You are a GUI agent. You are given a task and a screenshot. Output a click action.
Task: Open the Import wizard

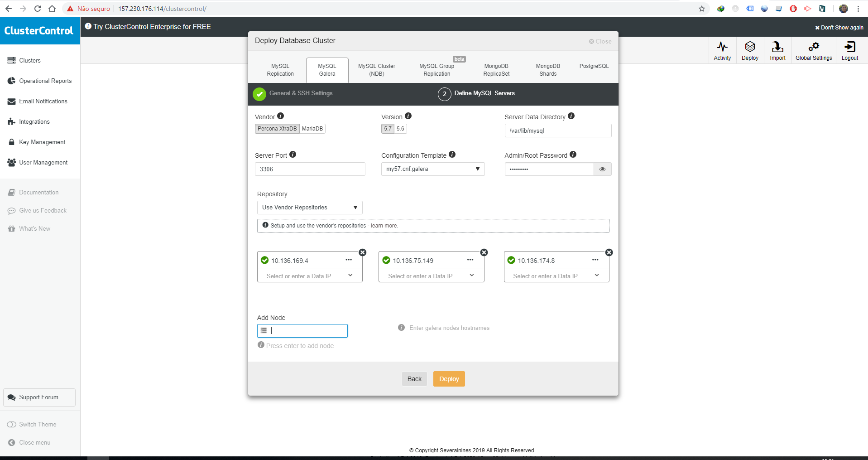(x=777, y=50)
